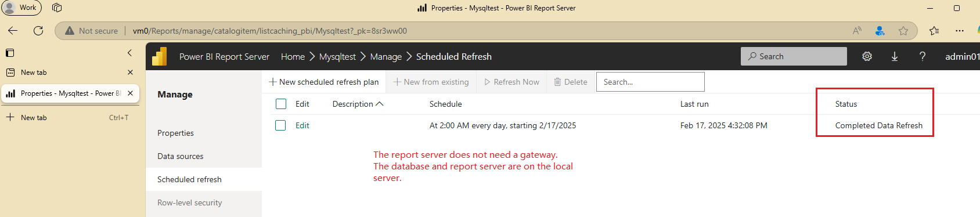Screen dimensions: 980x217
Task: Maximize the browser window
Action: click(x=957, y=8)
